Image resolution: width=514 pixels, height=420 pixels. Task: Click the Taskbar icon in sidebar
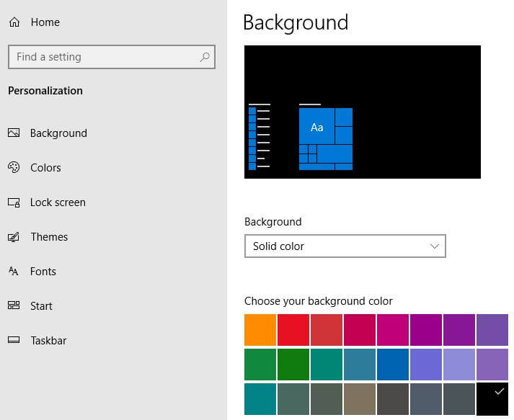coord(14,341)
